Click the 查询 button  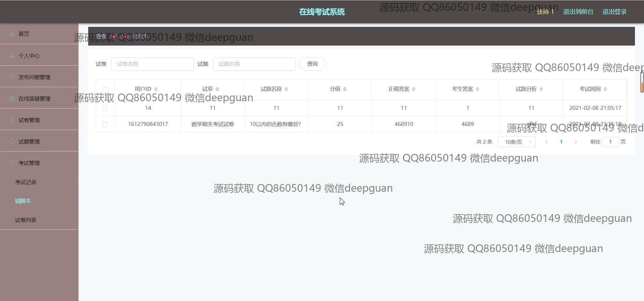pos(312,64)
